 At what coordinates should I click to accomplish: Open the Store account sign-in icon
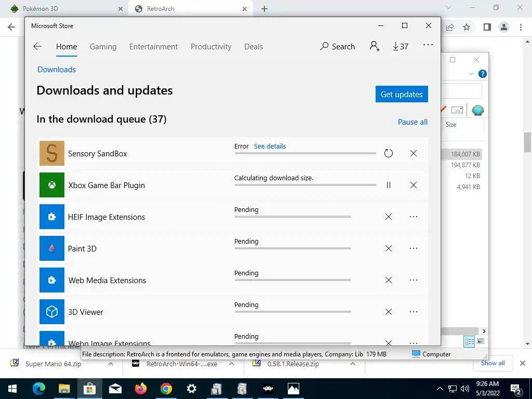[375, 46]
